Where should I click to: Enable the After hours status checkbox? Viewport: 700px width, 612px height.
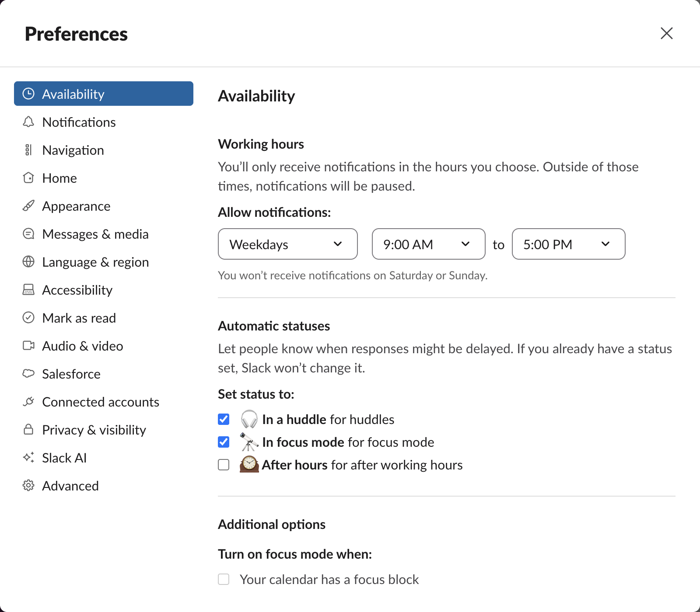(x=224, y=465)
